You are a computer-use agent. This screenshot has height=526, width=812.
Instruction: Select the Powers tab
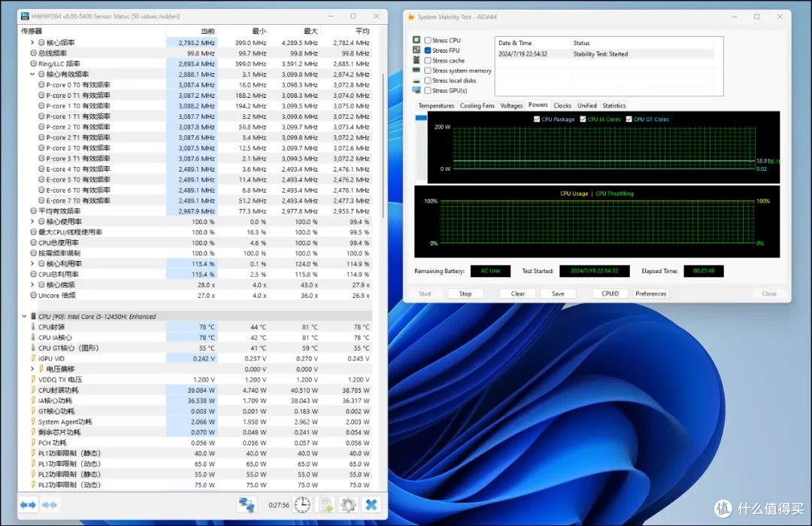tap(538, 105)
